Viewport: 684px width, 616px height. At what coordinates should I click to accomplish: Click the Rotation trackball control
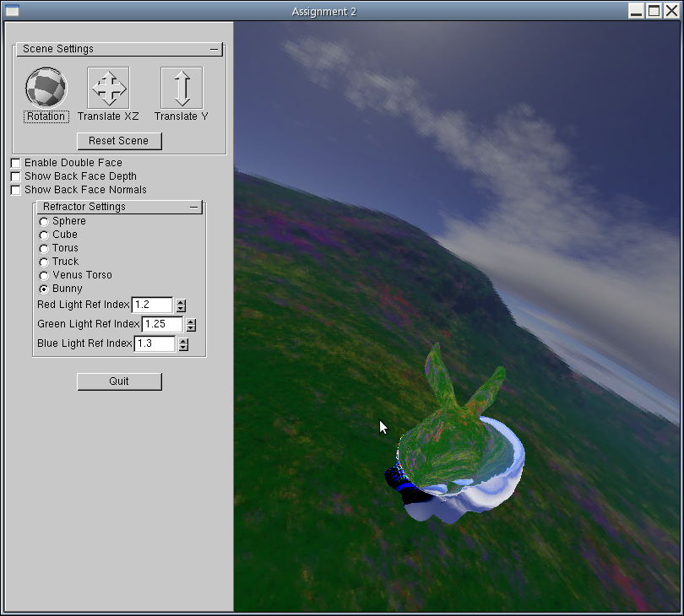pyautogui.click(x=46, y=88)
